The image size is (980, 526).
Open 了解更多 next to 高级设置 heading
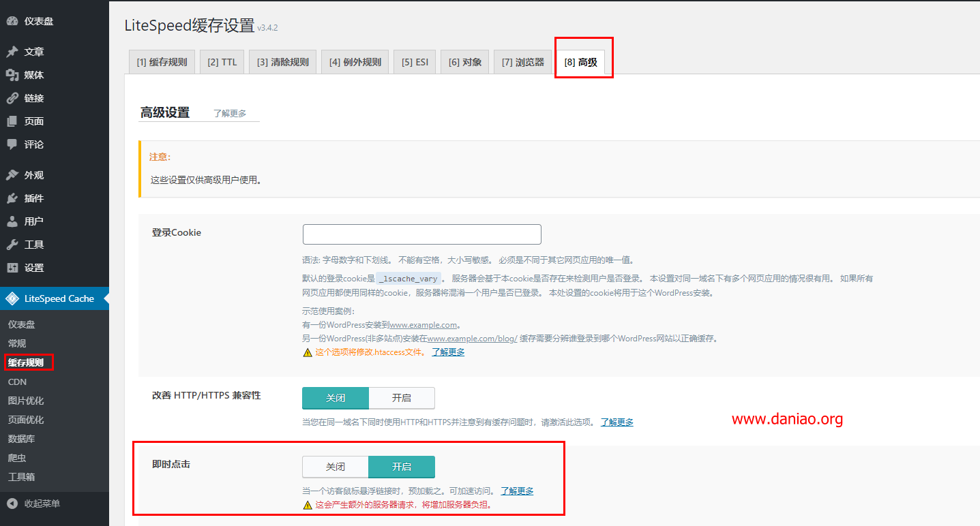(230, 114)
